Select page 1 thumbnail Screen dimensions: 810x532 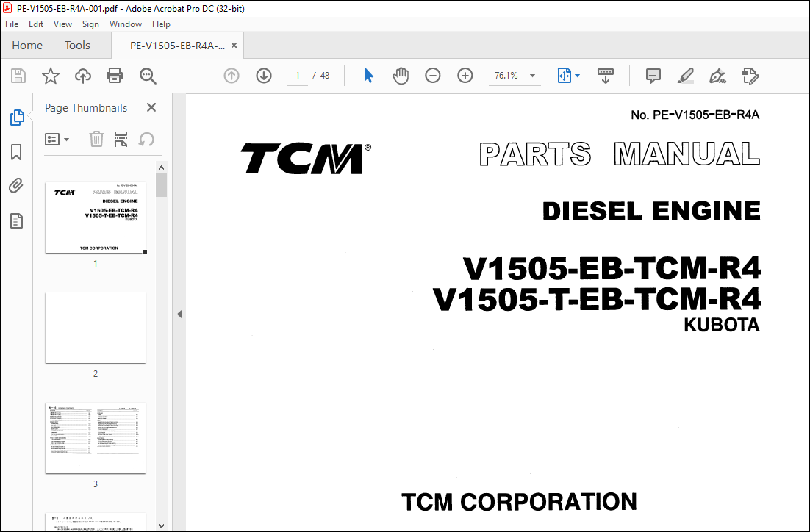pyautogui.click(x=96, y=218)
